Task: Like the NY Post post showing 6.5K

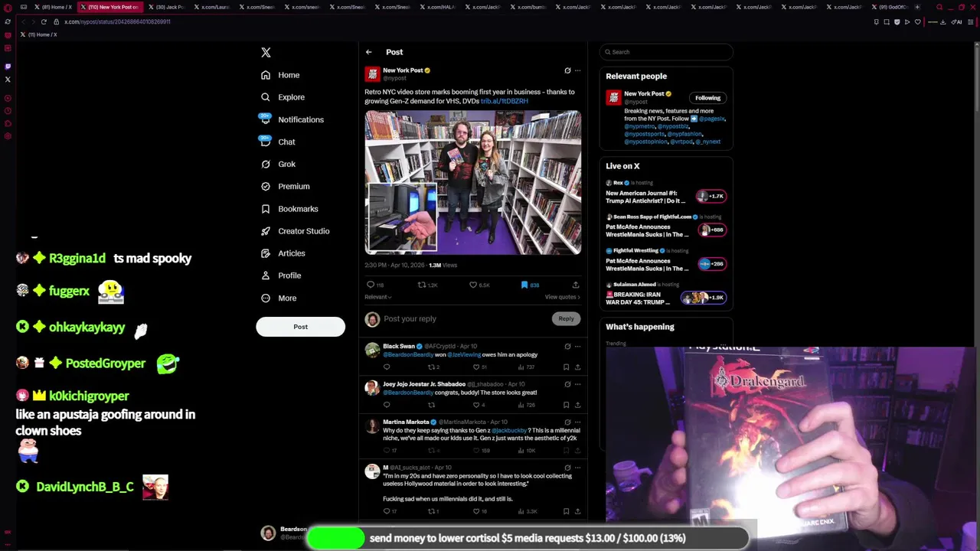Action: pos(479,285)
